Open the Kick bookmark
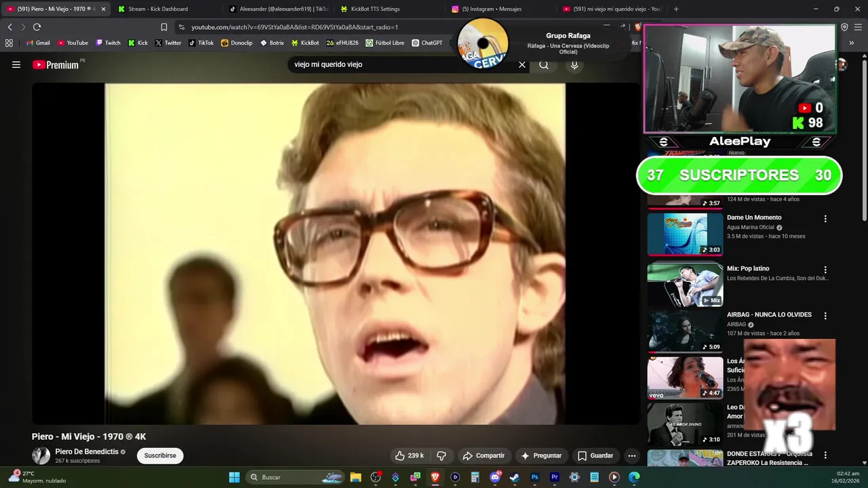The width and height of the screenshot is (868, 488). click(138, 43)
